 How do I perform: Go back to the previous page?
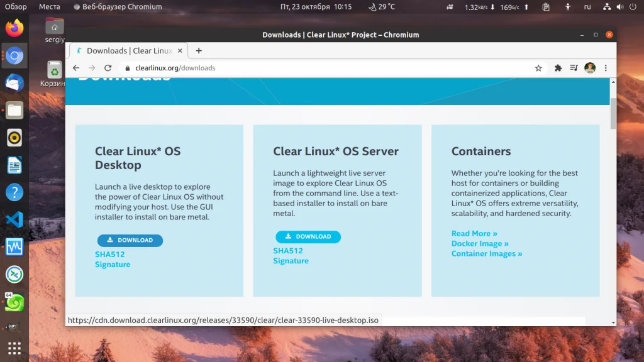coord(76,68)
